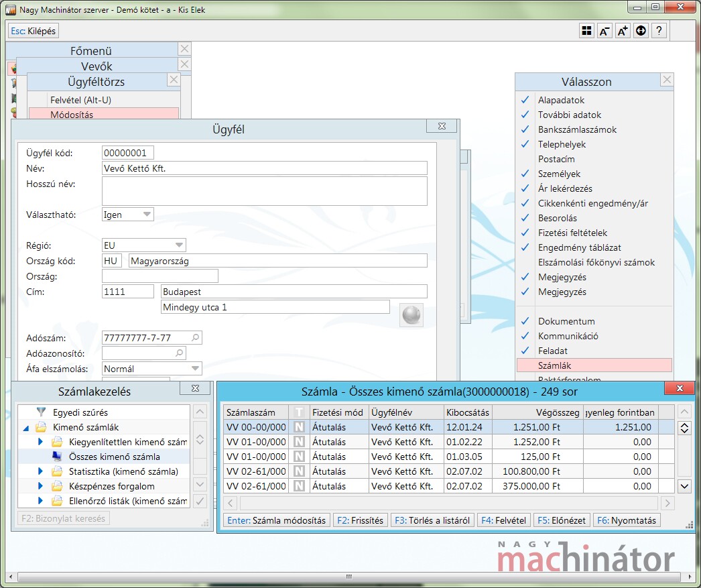The image size is (701, 588).
Task: Open the Választható dropdown showing Igen
Action: coord(128,215)
